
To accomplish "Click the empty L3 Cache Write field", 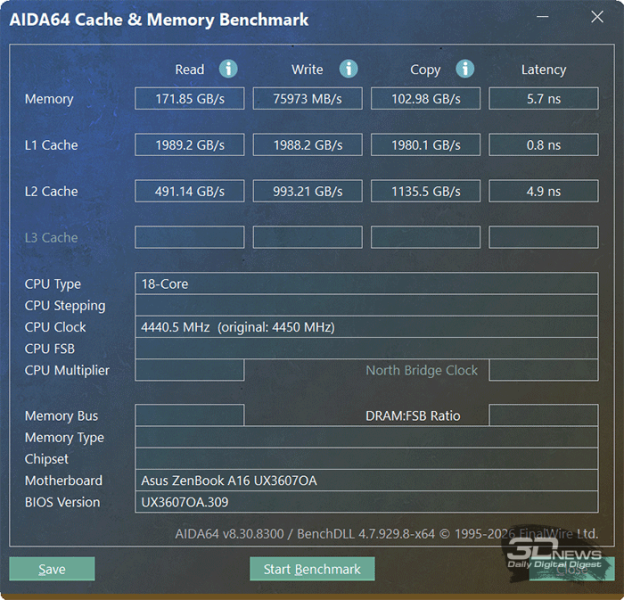I will pos(308,237).
